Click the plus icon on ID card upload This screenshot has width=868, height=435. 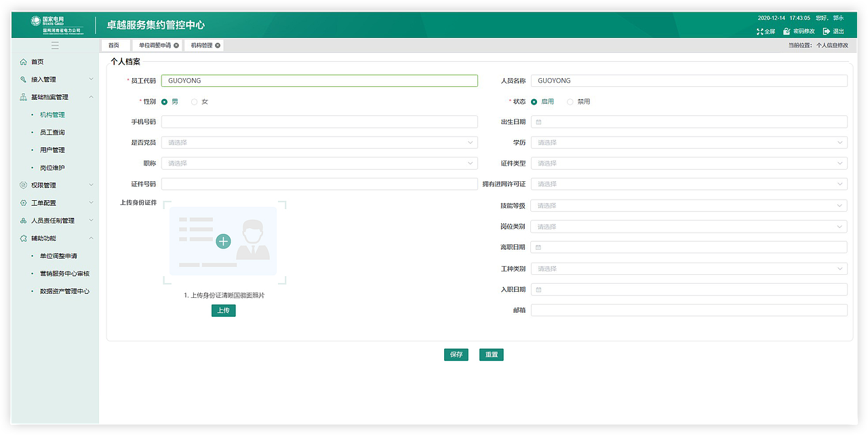point(223,241)
